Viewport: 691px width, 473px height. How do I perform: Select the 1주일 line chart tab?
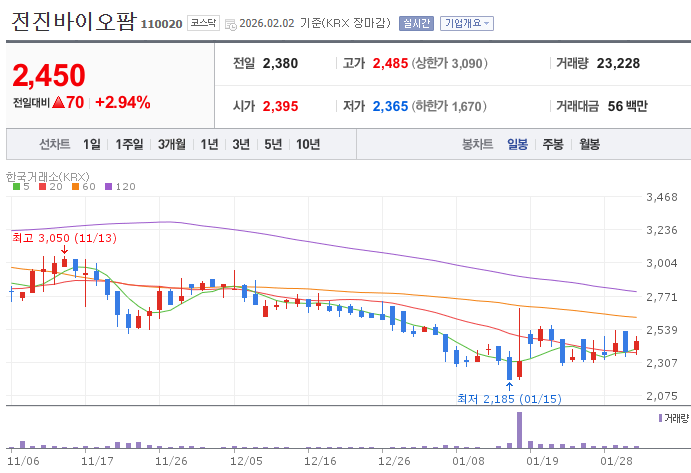click(x=129, y=144)
